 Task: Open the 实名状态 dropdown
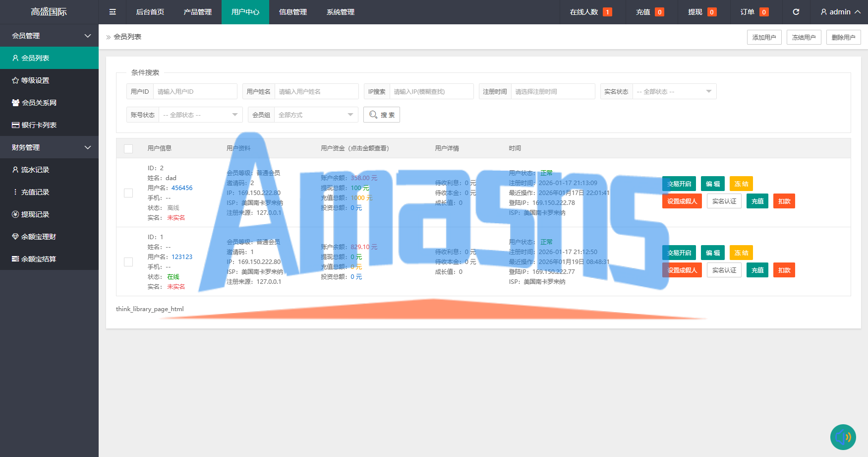point(674,91)
